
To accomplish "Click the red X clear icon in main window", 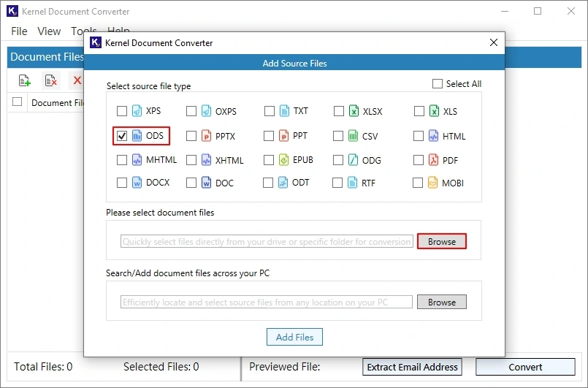I will pos(77,80).
